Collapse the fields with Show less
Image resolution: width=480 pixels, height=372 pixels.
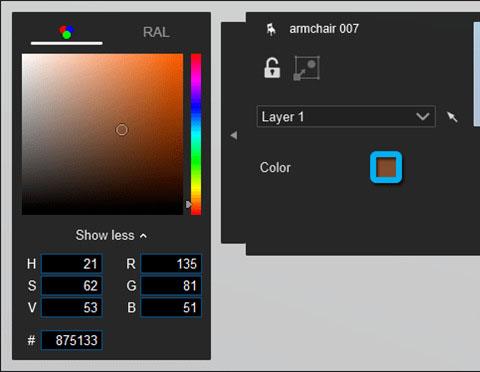(x=111, y=235)
